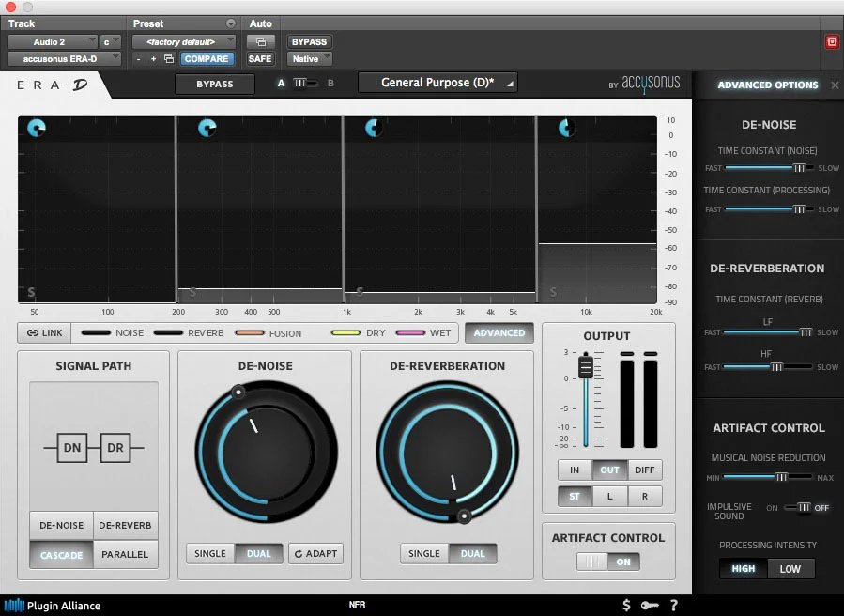844x616 pixels.
Task: Select De-Reverberation DUAL mode
Action: (x=472, y=553)
